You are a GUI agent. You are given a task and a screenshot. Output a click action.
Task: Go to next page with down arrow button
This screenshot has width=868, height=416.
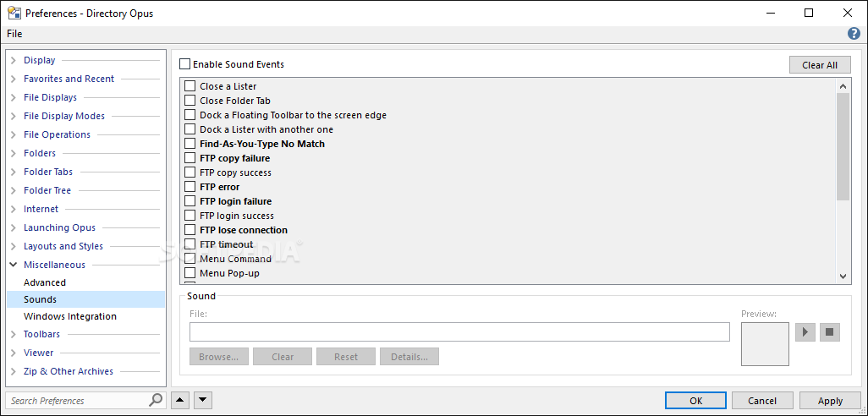[x=202, y=400]
